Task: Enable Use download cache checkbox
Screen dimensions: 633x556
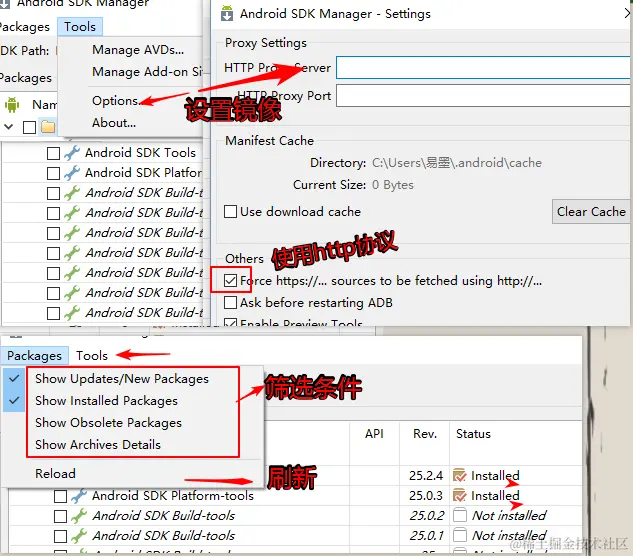Action: 231,212
